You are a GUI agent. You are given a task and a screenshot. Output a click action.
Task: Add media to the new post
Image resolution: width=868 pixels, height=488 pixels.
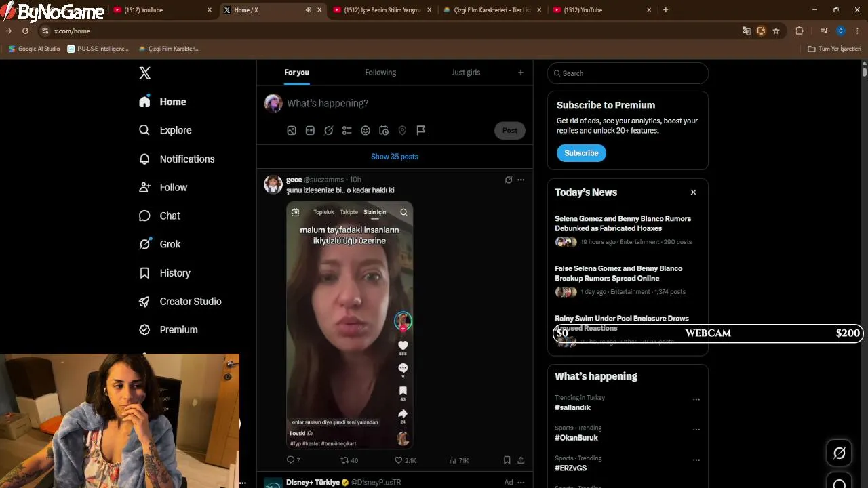tap(292, 130)
